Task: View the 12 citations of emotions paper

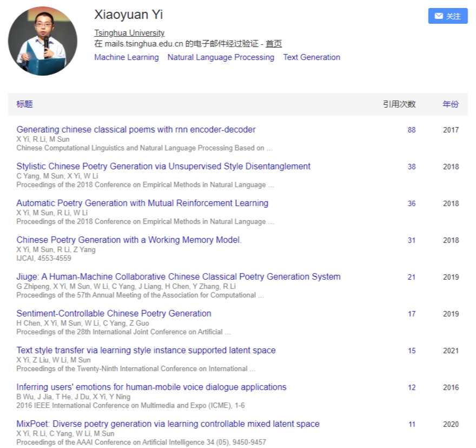Action: click(412, 387)
